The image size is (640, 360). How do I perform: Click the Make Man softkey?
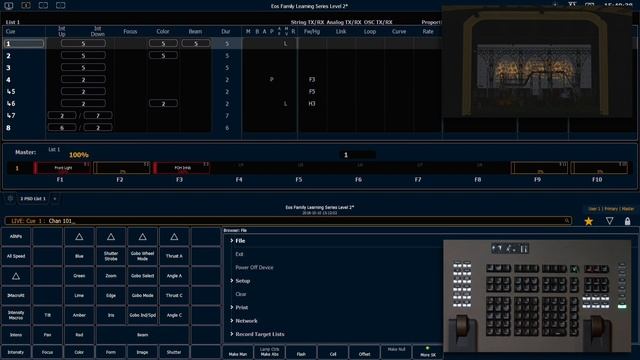click(238, 353)
